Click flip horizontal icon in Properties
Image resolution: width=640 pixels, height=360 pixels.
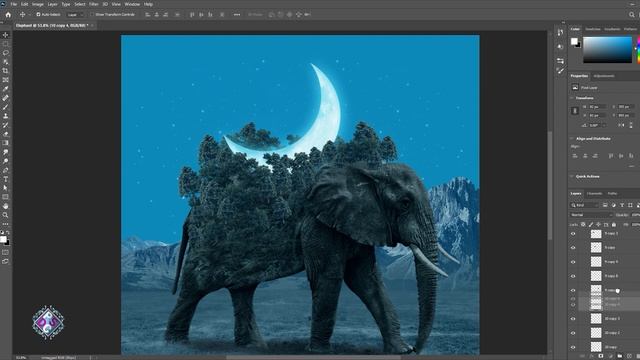621,125
